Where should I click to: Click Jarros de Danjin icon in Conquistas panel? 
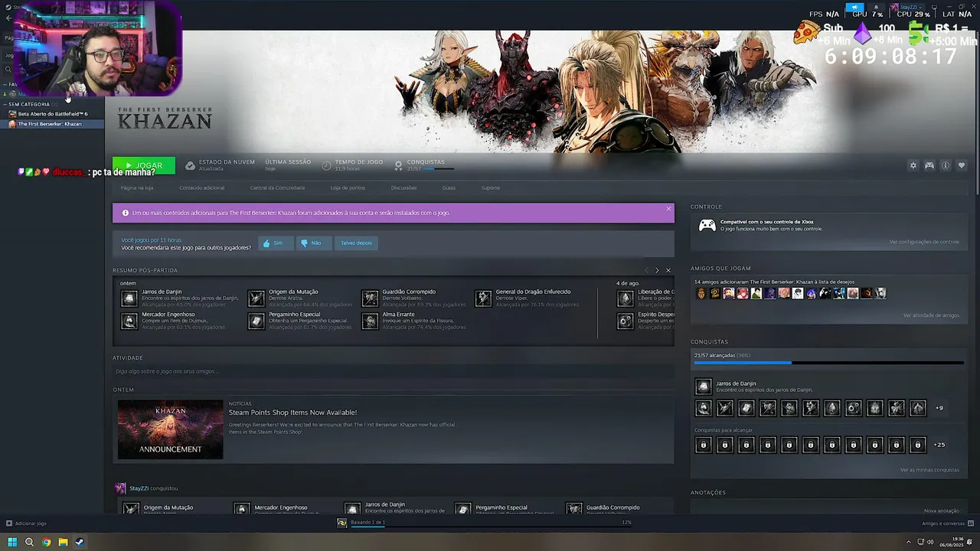pyautogui.click(x=703, y=386)
